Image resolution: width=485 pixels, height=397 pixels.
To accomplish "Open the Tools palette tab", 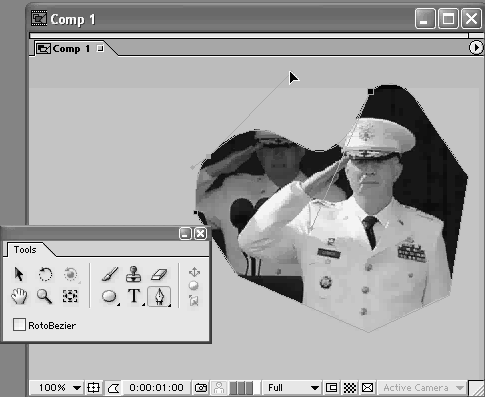I will point(25,250).
